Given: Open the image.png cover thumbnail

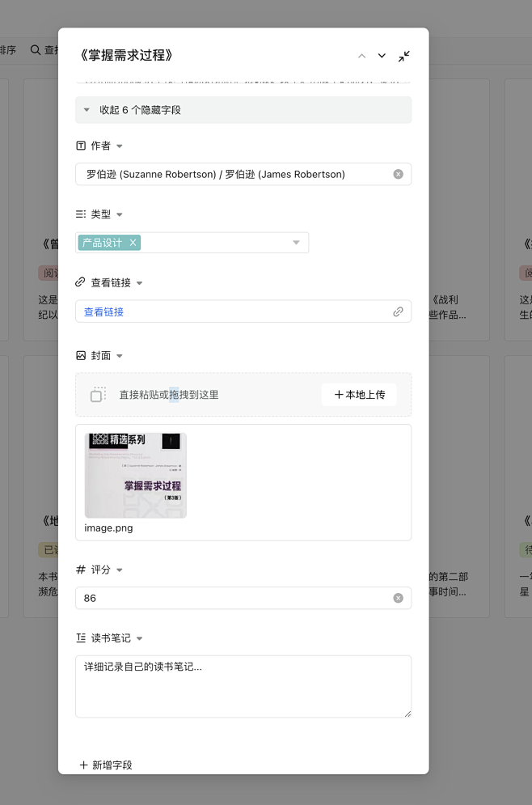Looking at the screenshot, I should [135, 475].
